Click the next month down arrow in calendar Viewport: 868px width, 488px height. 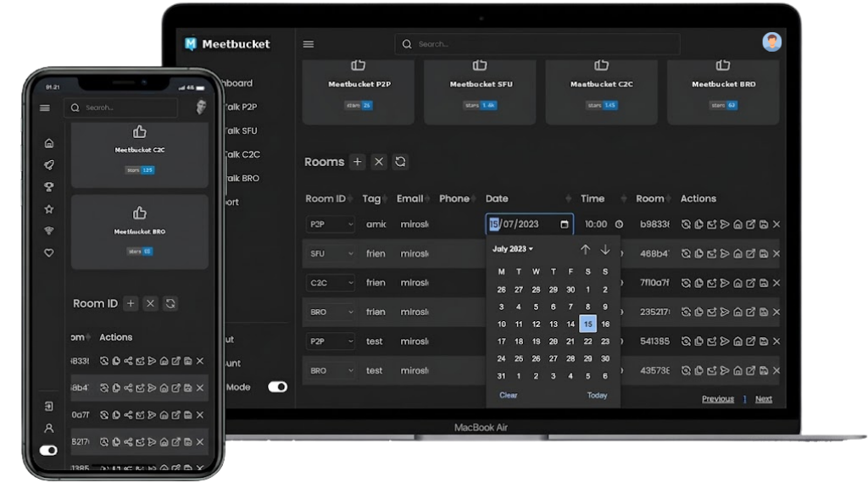605,250
